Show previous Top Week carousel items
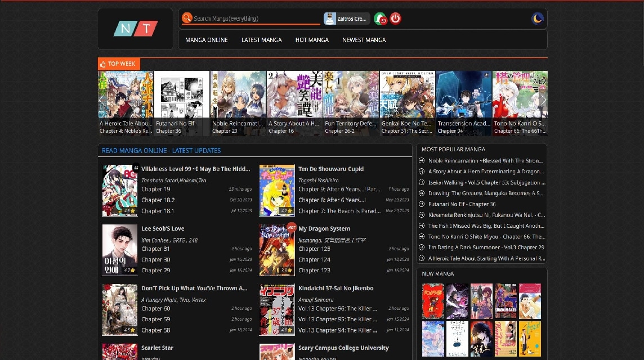Screen dimensions: 644x360 pyautogui.click(x=102, y=100)
